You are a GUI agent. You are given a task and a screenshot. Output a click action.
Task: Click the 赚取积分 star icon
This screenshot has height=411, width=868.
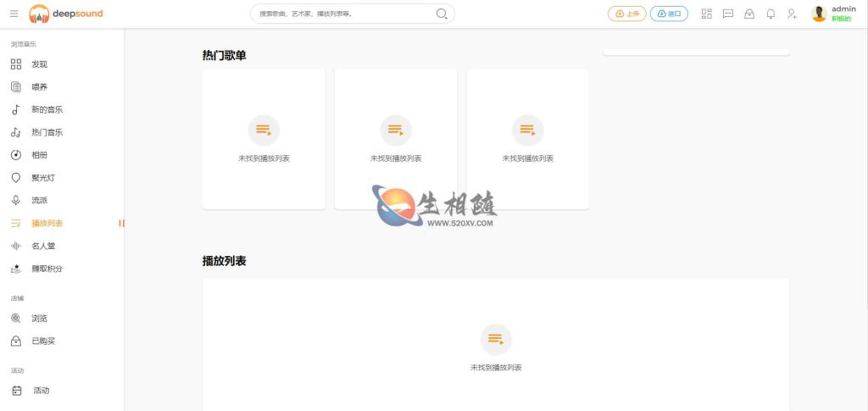[x=16, y=269]
